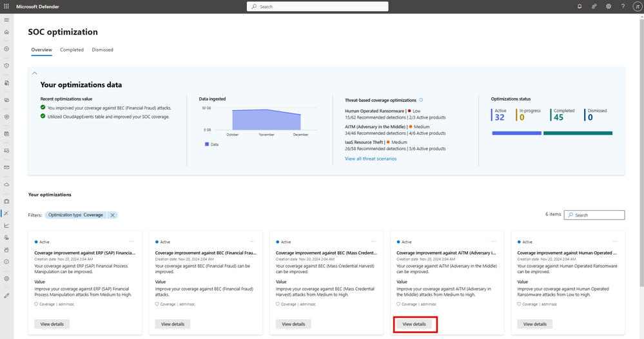View details for the ERP (SAP) Financial card
This screenshot has height=339, width=644.
tap(52, 324)
